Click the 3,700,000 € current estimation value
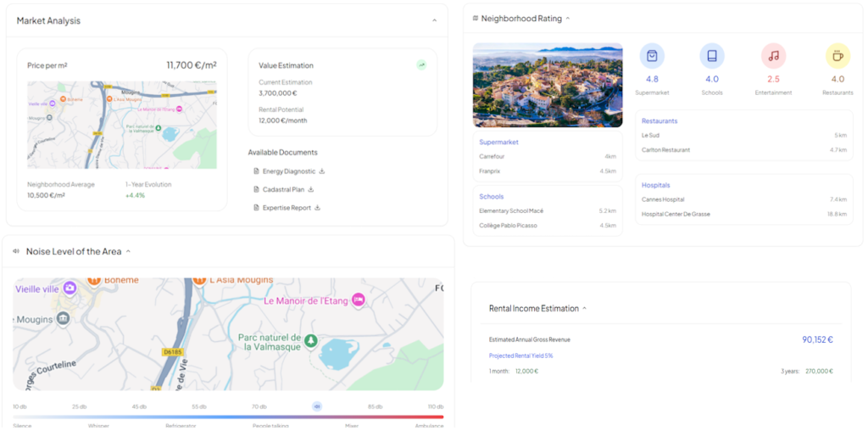The height and width of the screenshot is (431, 868). (x=278, y=93)
